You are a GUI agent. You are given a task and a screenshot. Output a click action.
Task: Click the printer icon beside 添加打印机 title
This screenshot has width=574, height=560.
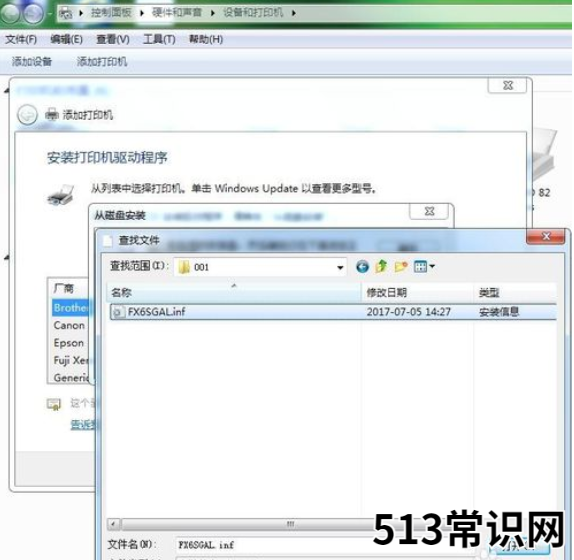click(x=52, y=115)
